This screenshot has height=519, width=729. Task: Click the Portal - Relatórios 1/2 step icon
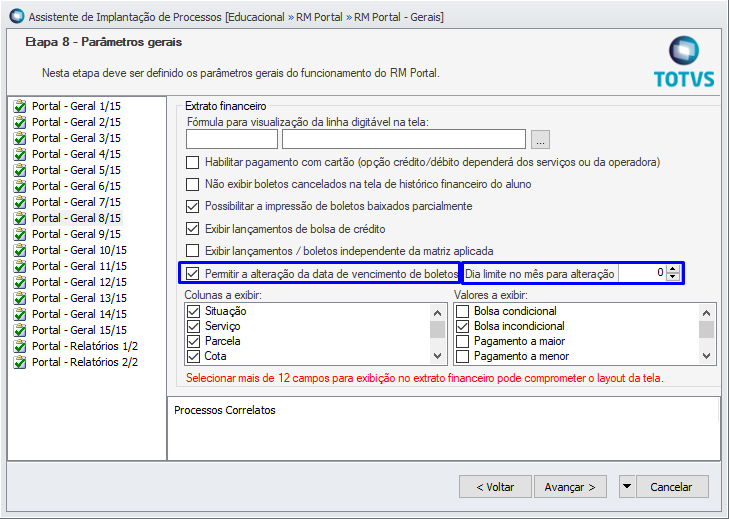(x=19, y=346)
